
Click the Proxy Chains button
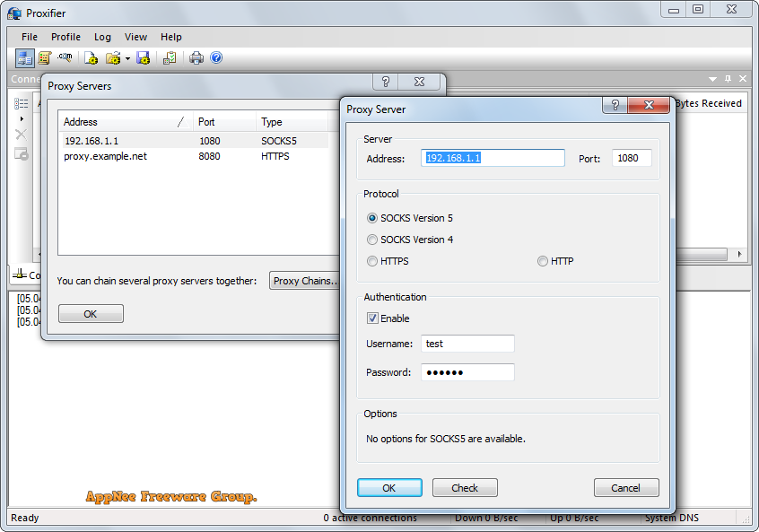coord(304,281)
